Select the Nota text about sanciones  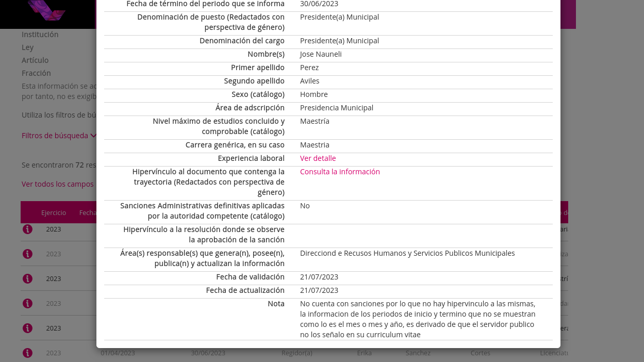coord(418,319)
